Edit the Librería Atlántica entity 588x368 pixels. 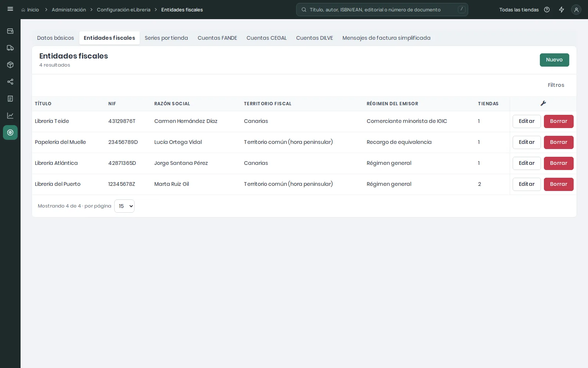pos(527,163)
